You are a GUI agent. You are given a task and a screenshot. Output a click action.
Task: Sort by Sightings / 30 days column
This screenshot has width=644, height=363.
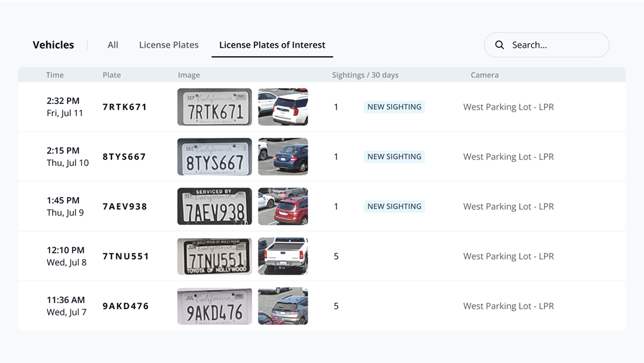pyautogui.click(x=365, y=75)
